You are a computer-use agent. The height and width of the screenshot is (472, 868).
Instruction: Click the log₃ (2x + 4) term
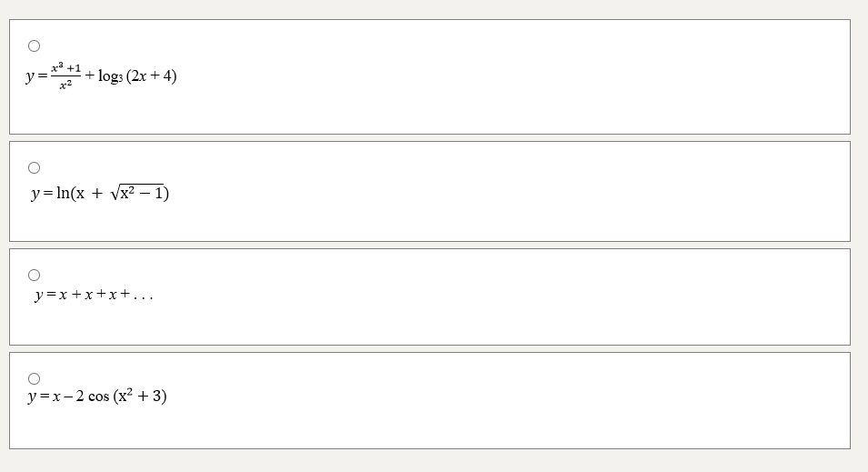137,76
